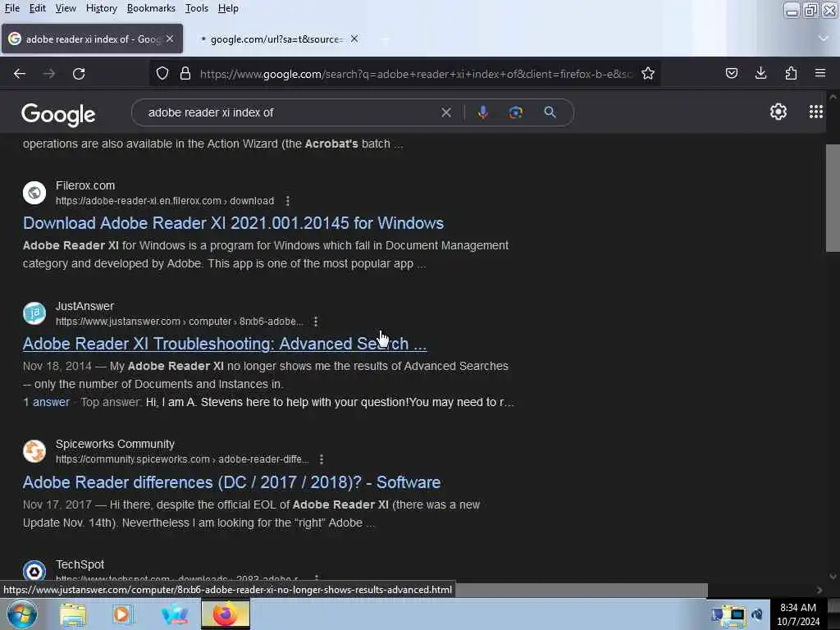Open the Windows Start button
Screen dimensions: 840x630
point(21,614)
